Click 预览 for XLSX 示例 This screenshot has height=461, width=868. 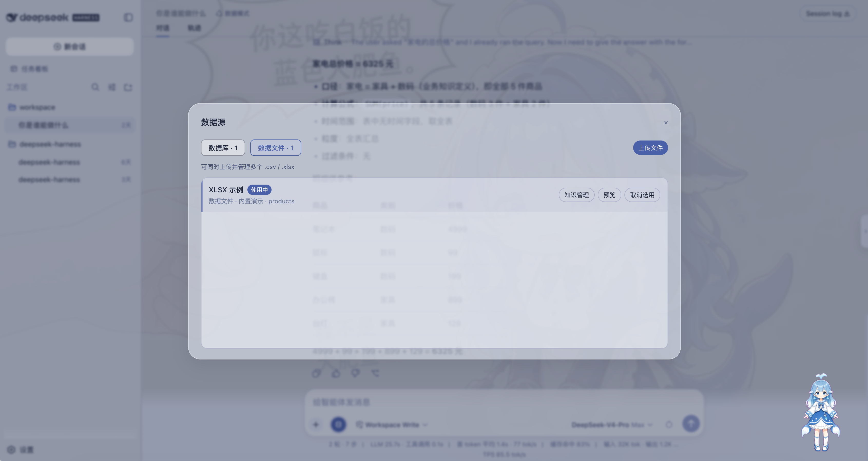[609, 195]
